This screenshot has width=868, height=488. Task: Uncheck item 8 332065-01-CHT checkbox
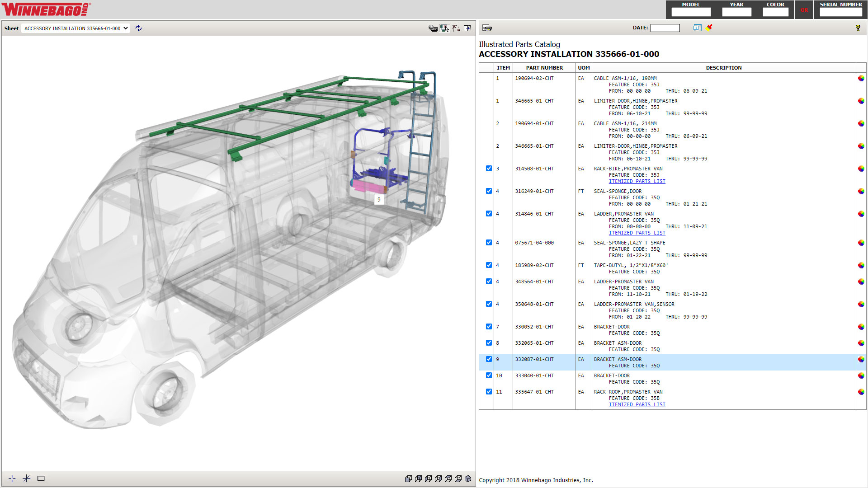tap(489, 343)
